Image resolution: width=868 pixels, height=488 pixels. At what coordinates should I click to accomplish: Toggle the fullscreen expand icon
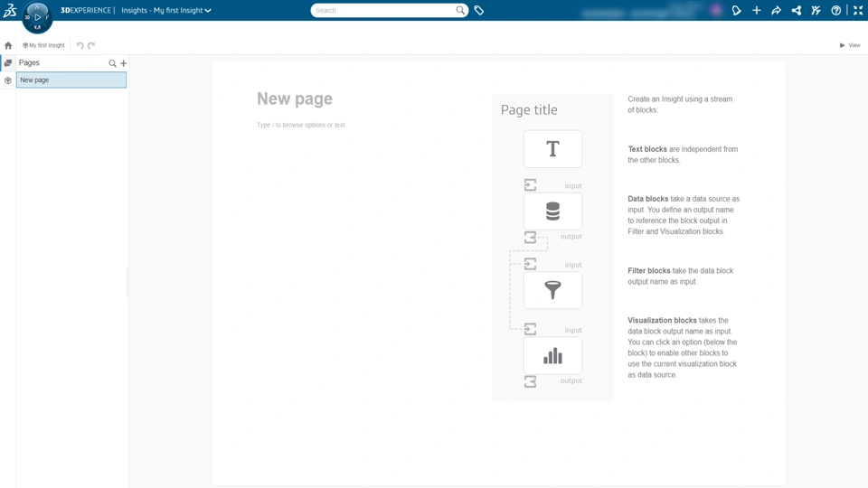[x=858, y=11]
